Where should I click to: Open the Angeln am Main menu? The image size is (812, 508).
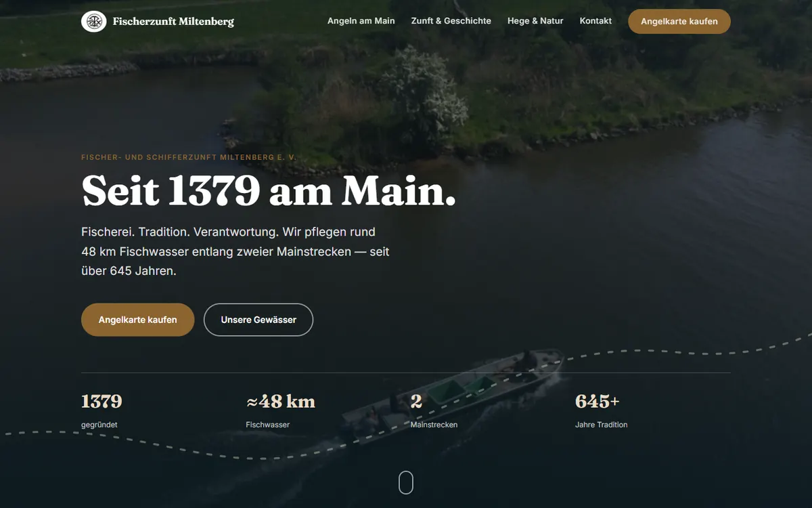[x=361, y=21]
